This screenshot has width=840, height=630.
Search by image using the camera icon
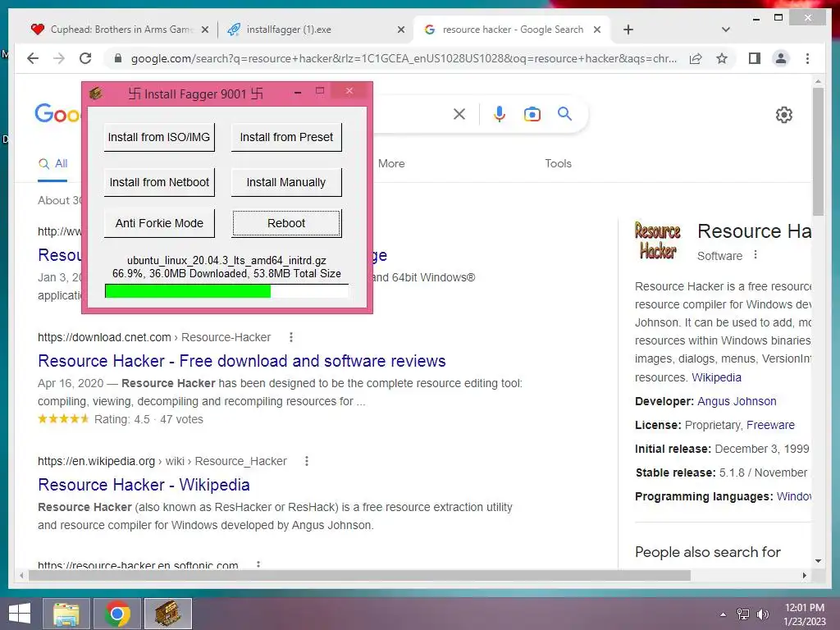tap(532, 113)
